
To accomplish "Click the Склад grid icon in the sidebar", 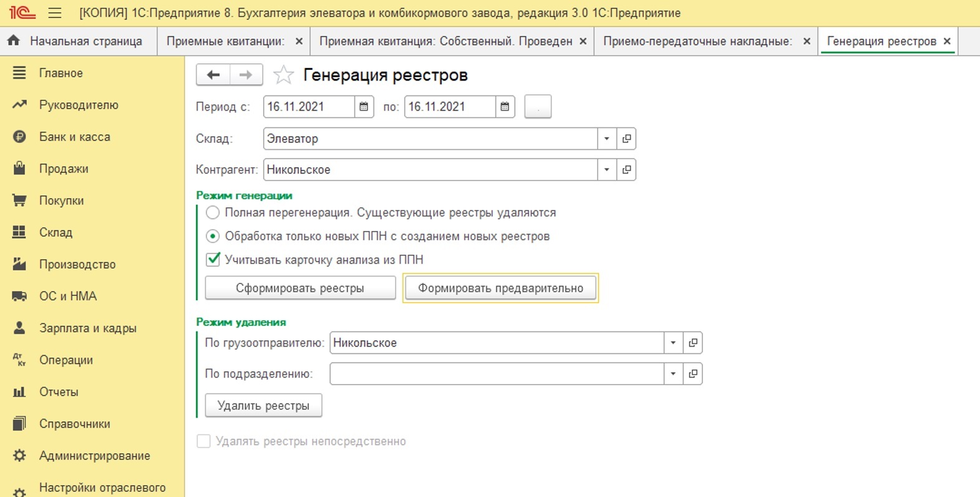I will pos(19,232).
